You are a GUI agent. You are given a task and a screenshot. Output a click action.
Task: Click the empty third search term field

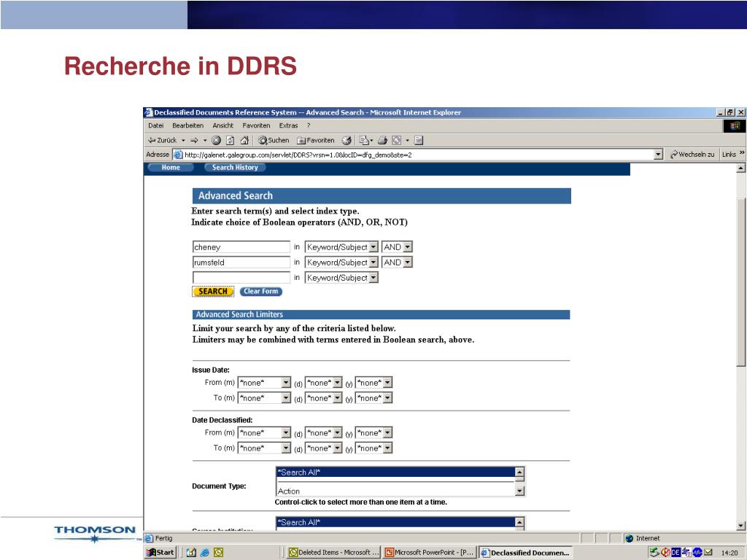(x=241, y=278)
